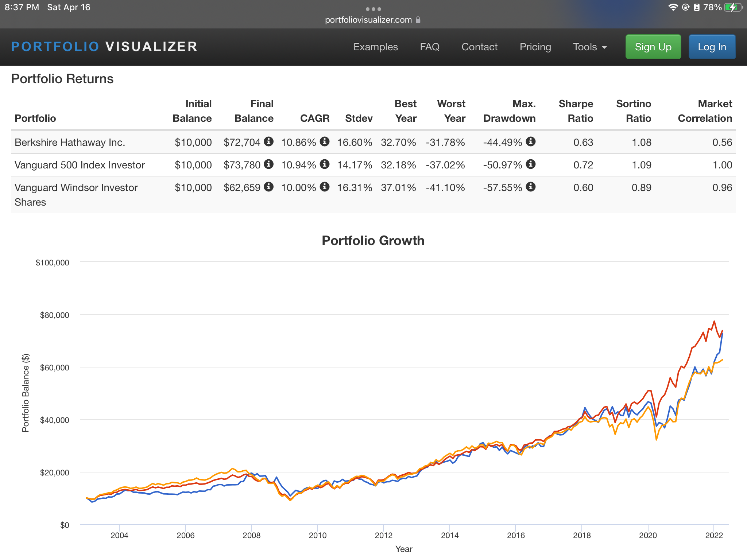Image resolution: width=747 pixels, height=560 pixels.
Task: Click info icon beside Berkshire CAGR 10.86%
Action: (325, 141)
